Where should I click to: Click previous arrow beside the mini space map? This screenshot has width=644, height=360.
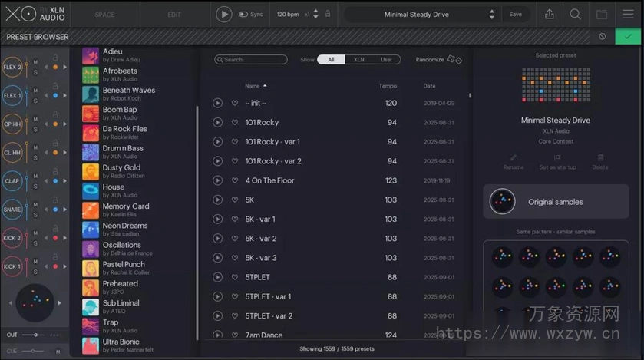pos(10,303)
